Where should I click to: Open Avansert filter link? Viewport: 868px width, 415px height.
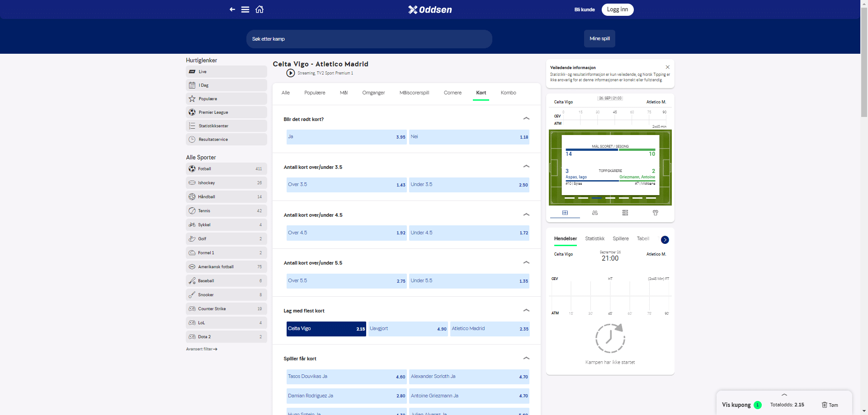(202, 349)
